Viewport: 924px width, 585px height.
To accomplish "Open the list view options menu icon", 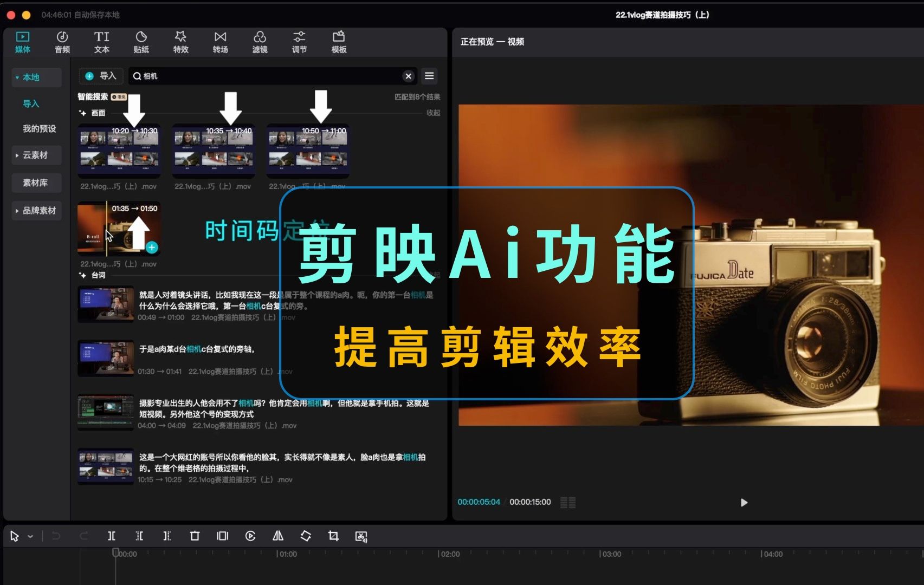I will [x=429, y=76].
